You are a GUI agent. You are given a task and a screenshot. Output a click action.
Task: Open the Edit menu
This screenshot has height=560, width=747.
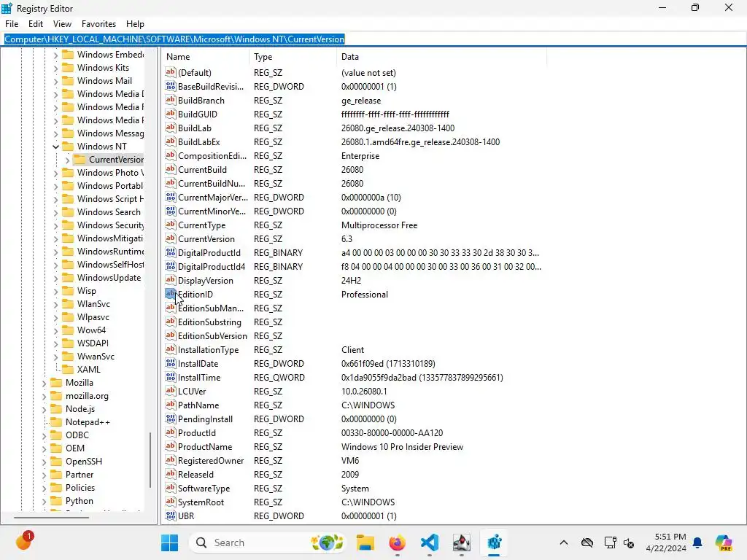point(36,24)
